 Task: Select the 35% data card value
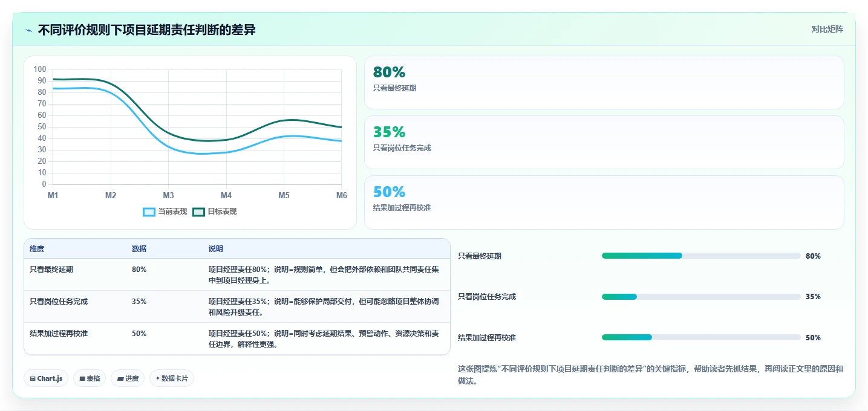tap(389, 132)
